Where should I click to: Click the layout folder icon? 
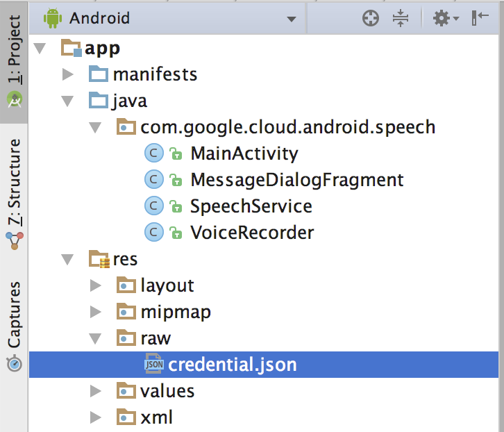pos(126,285)
